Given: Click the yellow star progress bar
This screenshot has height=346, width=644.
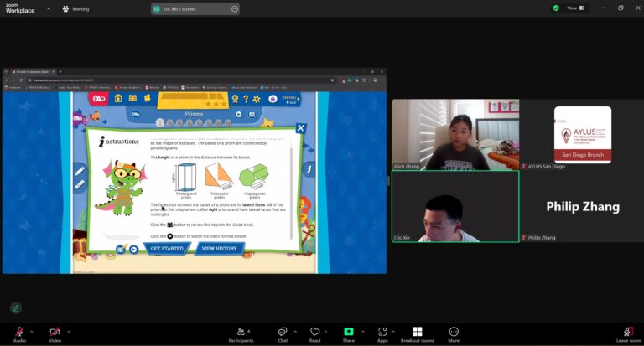Looking at the screenshot, I should 193,101.
